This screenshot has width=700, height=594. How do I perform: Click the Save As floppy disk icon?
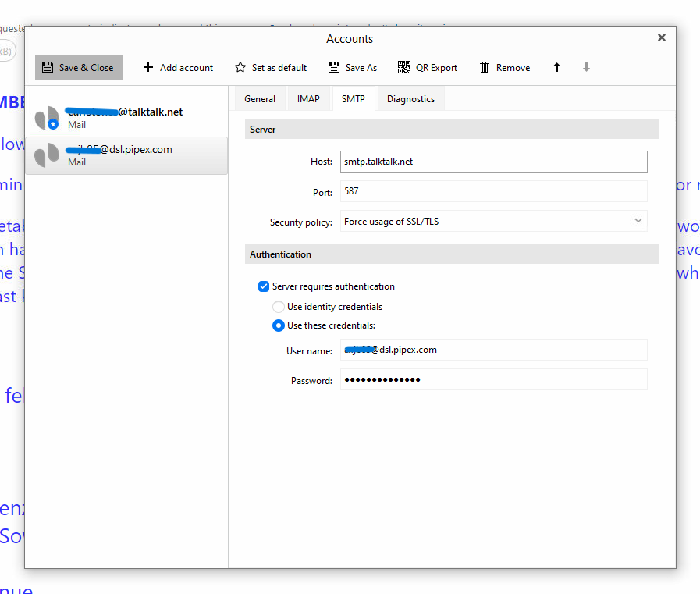point(334,68)
